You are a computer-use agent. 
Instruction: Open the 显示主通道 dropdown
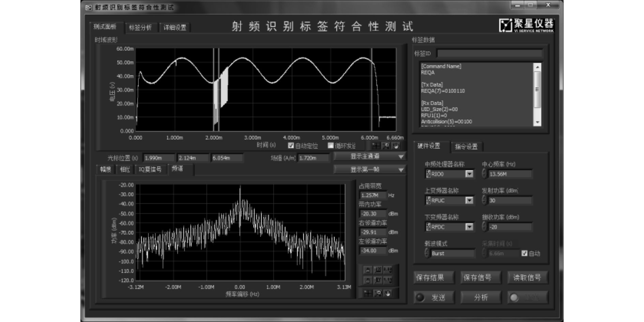369,157
